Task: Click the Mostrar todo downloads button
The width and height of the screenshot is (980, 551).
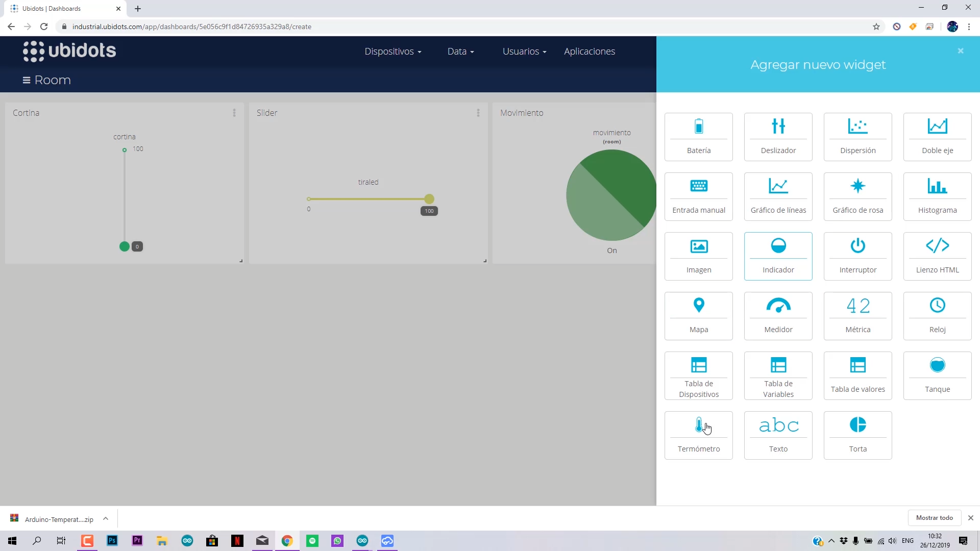Action: tap(934, 518)
